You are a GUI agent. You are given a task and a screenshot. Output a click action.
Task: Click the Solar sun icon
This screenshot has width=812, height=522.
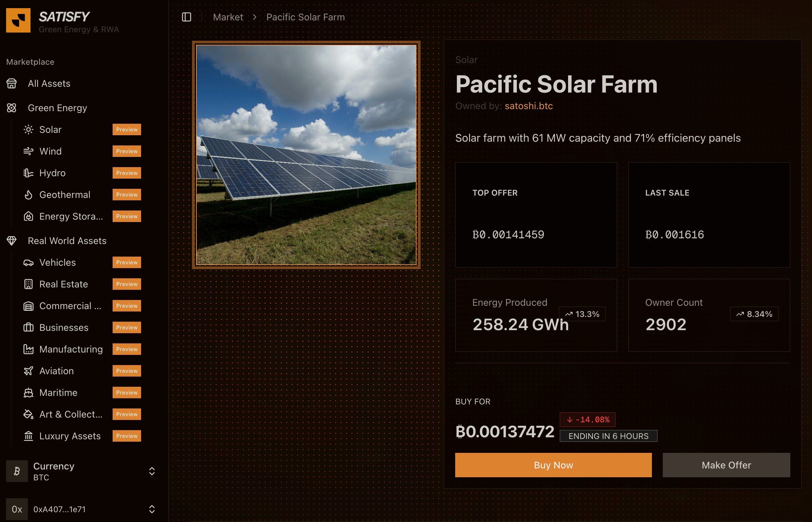click(x=28, y=129)
